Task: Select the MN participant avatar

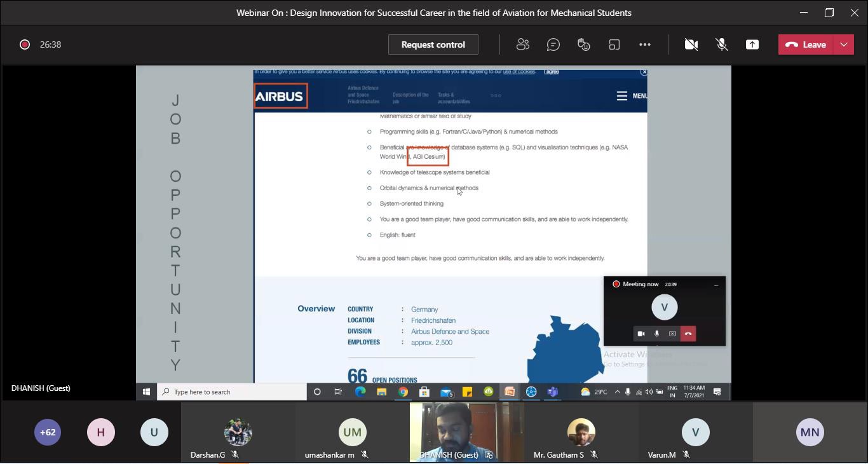Action: coord(810,432)
